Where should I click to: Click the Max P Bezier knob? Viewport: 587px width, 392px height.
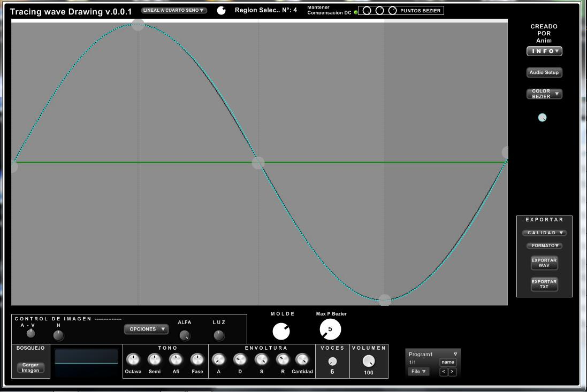330,329
